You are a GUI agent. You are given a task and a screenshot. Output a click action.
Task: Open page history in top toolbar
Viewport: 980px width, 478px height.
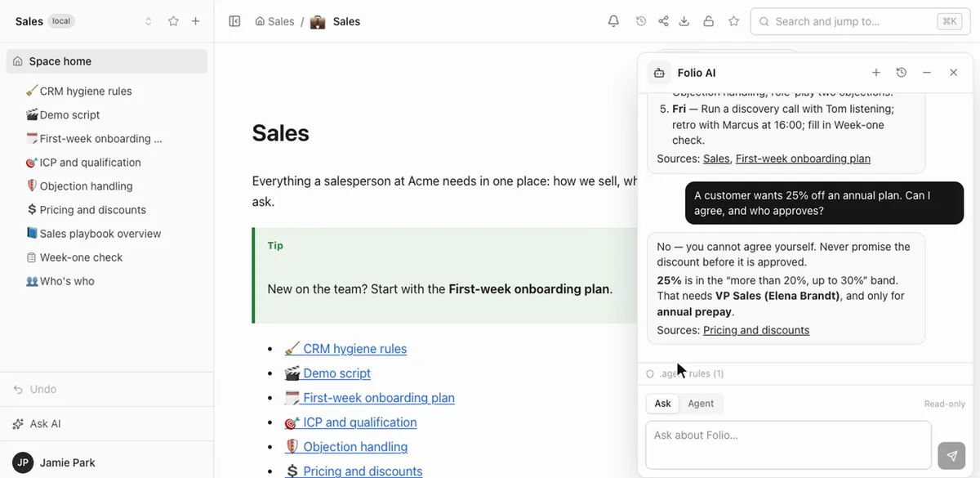click(641, 21)
